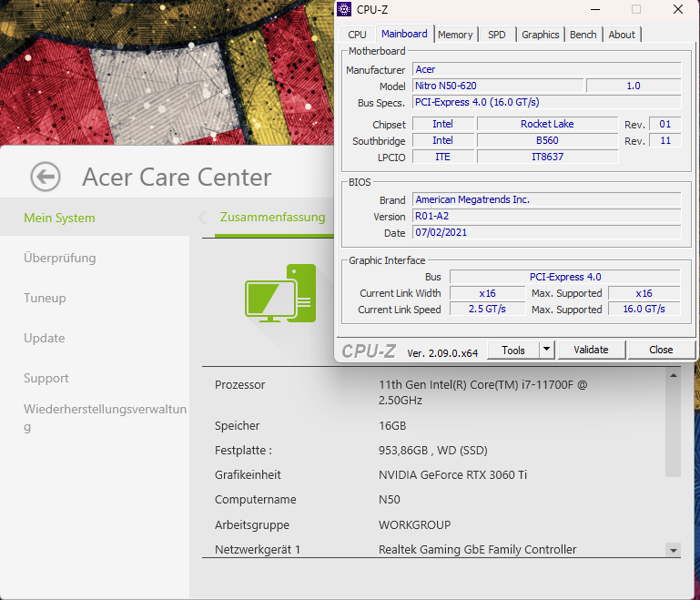Click the IT8637 LPCIO value
700x600 pixels.
pos(547,158)
